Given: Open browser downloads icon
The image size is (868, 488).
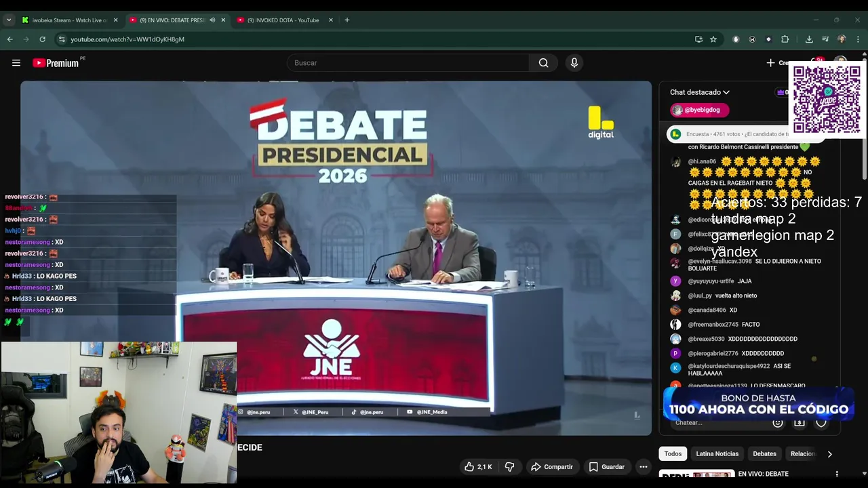Looking at the screenshot, I should pos(809,39).
